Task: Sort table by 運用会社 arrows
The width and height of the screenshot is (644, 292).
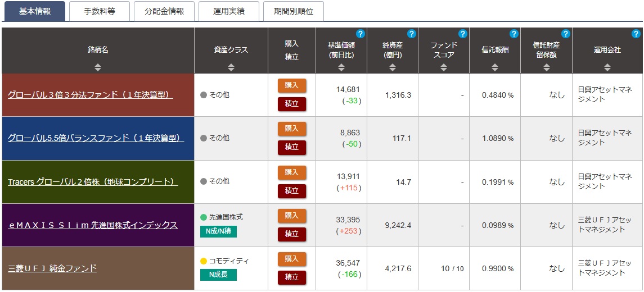Action: [x=607, y=67]
